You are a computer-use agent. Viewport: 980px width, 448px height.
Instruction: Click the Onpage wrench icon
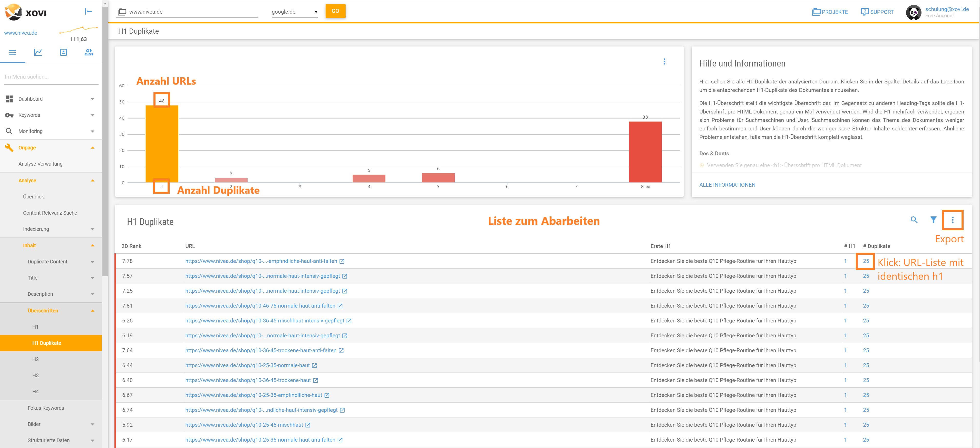(9, 148)
